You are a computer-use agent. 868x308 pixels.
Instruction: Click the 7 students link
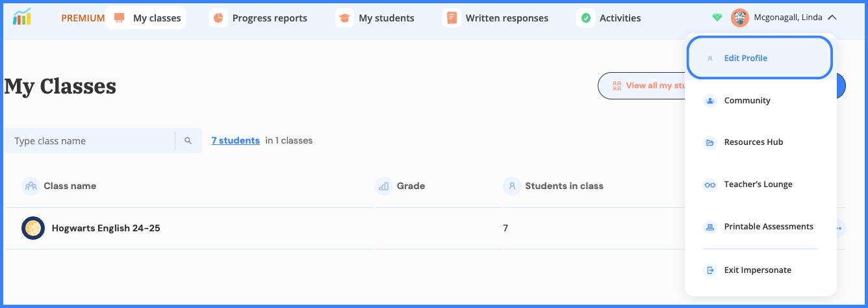tap(235, 140)
